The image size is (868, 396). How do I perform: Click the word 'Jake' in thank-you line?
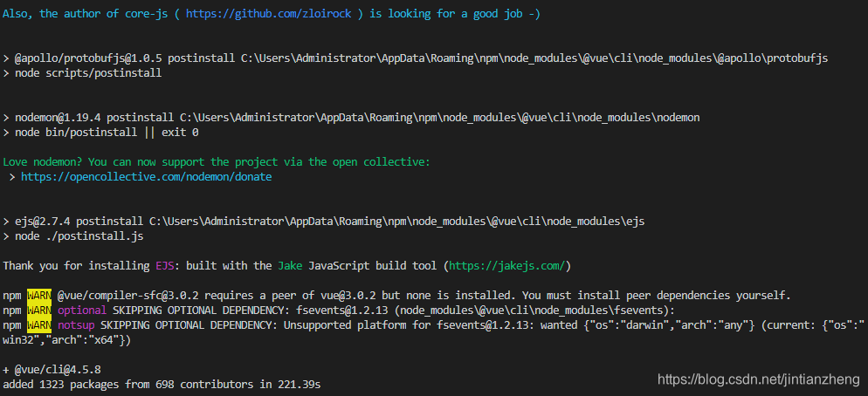[291, 265]
